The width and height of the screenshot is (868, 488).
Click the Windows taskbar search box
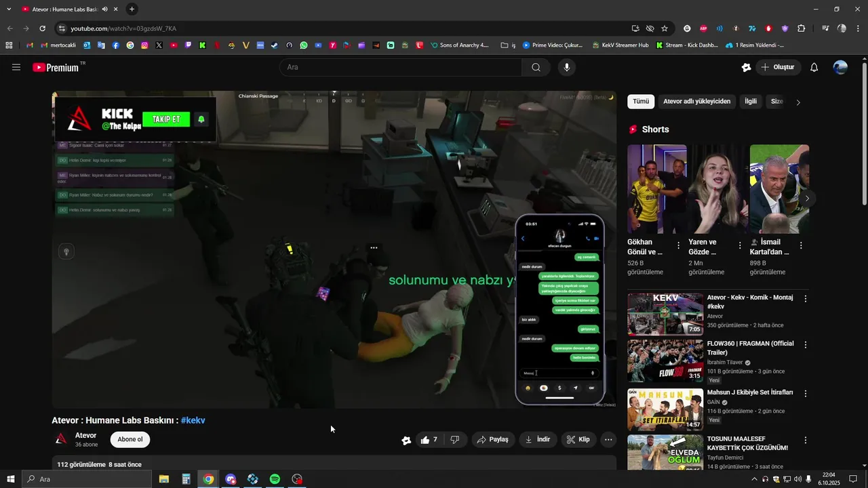[x=87, y=479]
